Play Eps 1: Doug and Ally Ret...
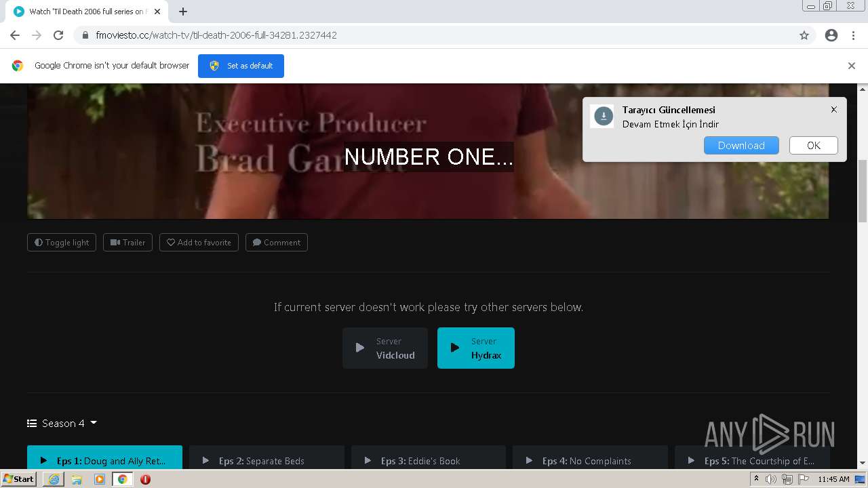868x488 pixels. [104, 458]
